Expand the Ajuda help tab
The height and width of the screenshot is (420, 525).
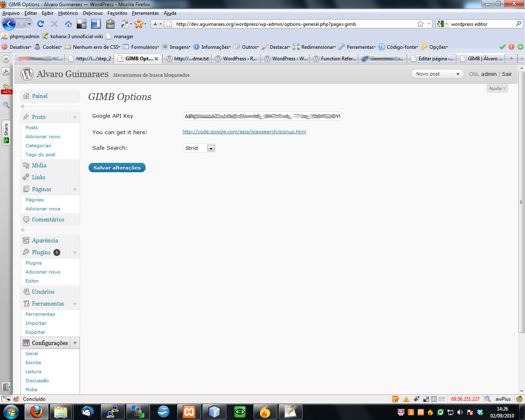point(497,88)
